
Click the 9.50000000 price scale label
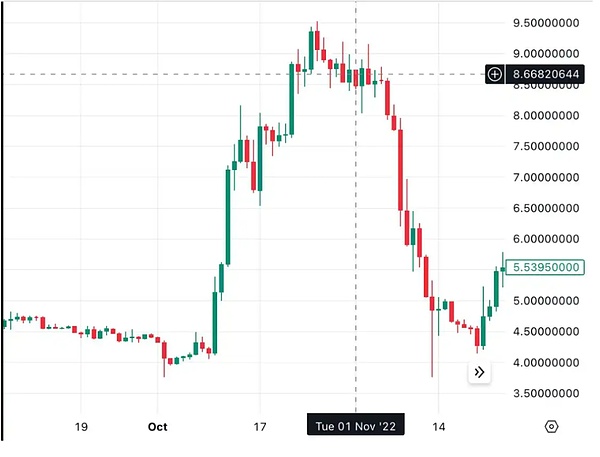point(546,22)
